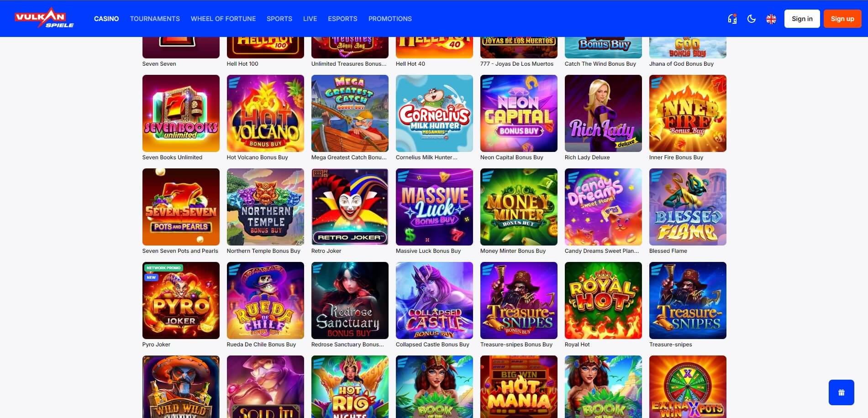Open Cornelius Milk Hunter game tile

click(x=434, y=113)
